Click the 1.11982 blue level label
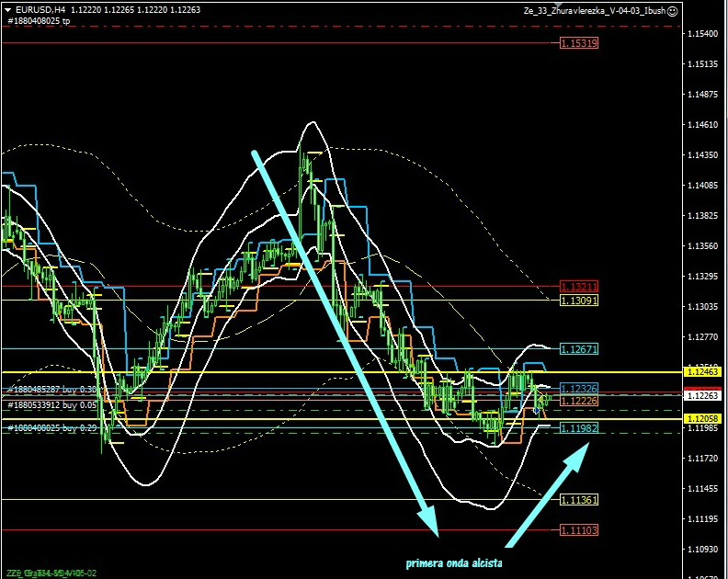Screen dimensions: 728x579 (x=579, y=428)
